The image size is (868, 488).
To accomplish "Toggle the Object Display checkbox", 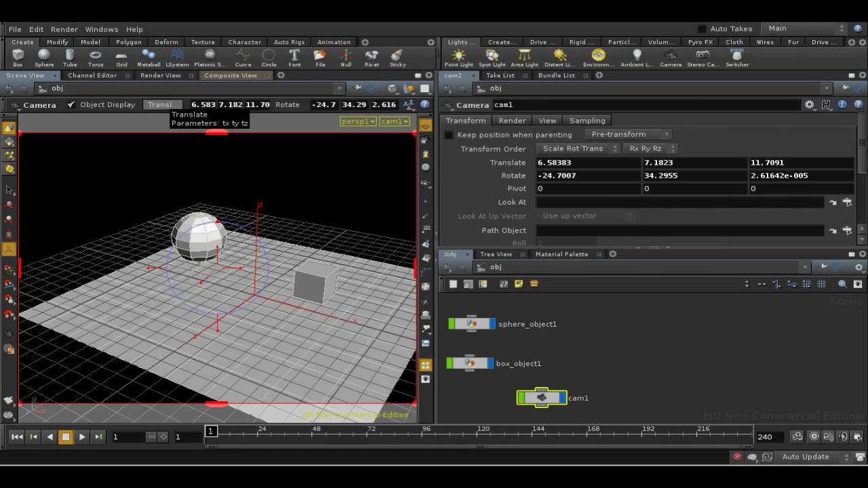I will [x=71, y=105].
